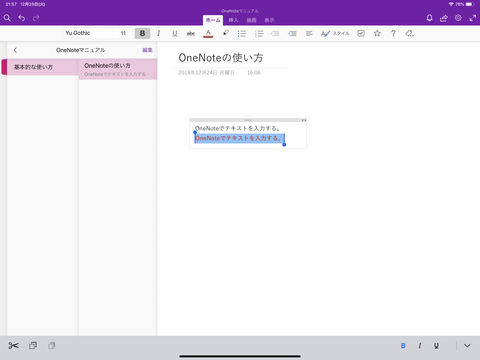Tap the highlighted selected text line
The height and width of the screenshot is (360, 480).
pos(239,138)
